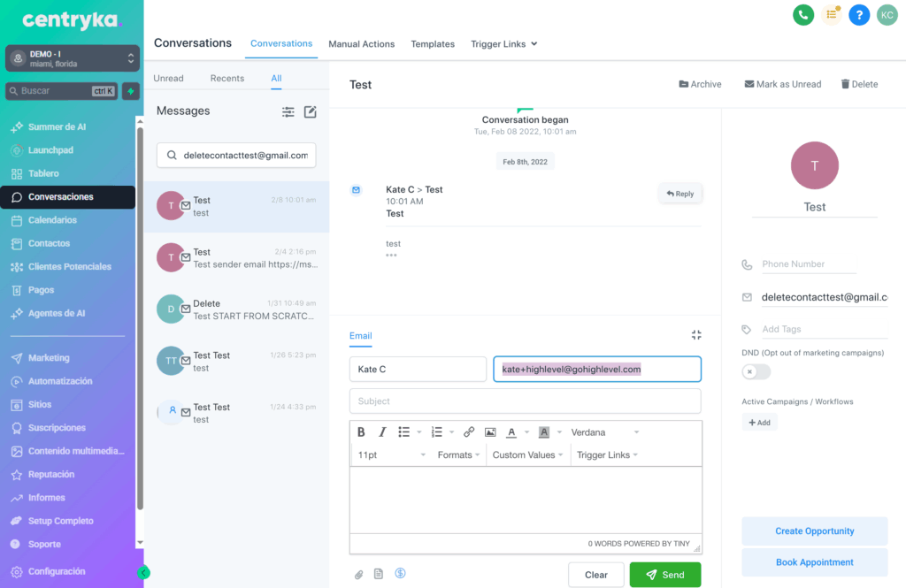Screen dimensions: 906x588
Task: Toggle italic formatting in the editor
Action: point(382,432)
